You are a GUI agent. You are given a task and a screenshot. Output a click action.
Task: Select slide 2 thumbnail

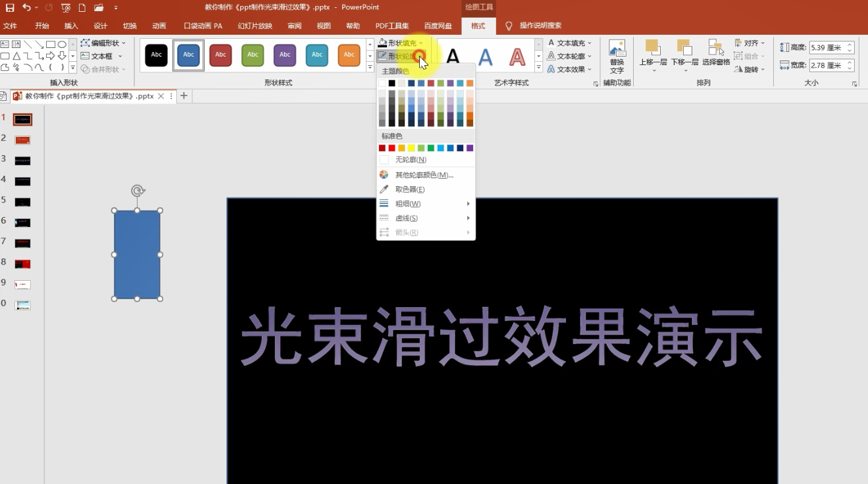click(23, 140)
